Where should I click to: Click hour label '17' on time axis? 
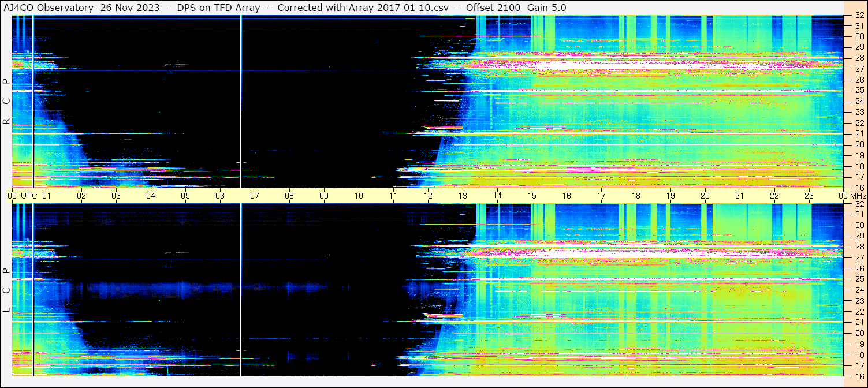(601, 196)
